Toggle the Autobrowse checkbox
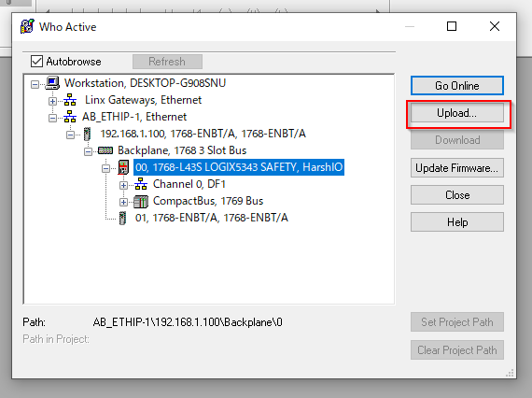The image size is (532, 398). 36,62
